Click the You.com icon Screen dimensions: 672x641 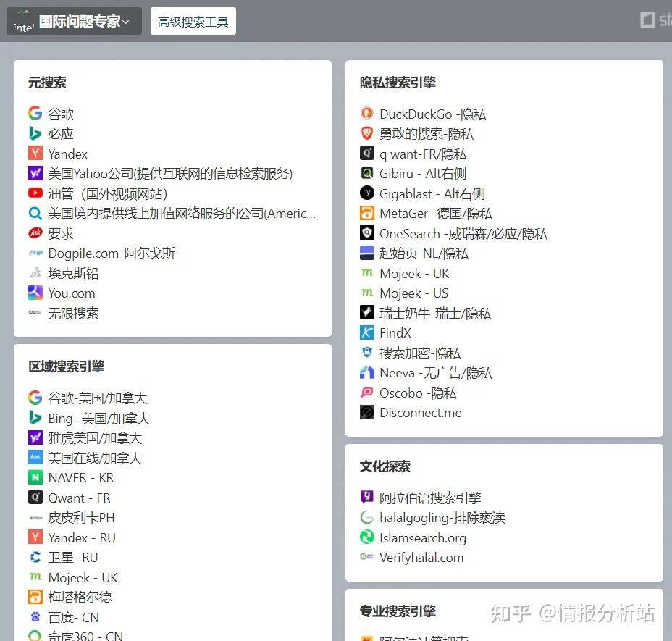pos(35,293)
